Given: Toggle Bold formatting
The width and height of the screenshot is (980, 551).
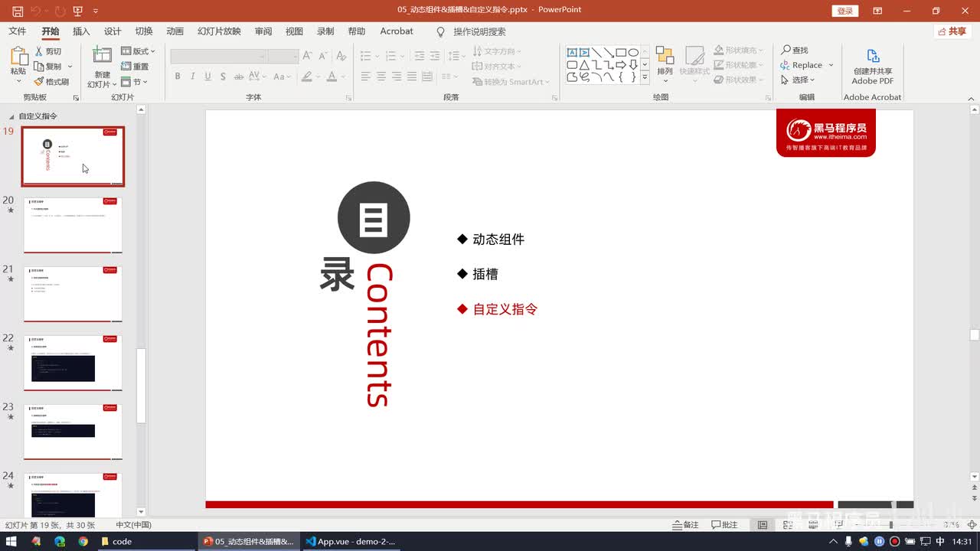Looking at the screenshot, I should pyautogui.click(x=178, y=77).
